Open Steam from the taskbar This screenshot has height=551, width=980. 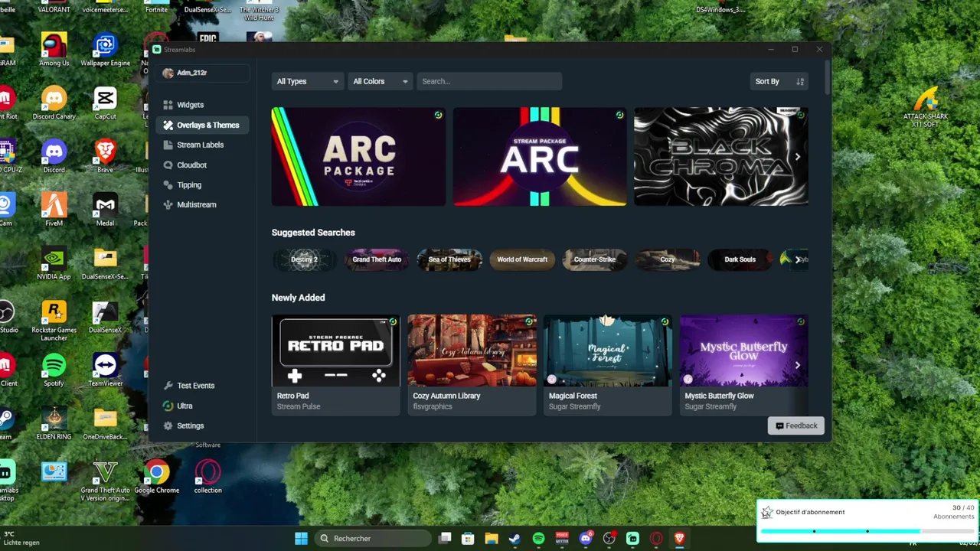click(515, 539)
